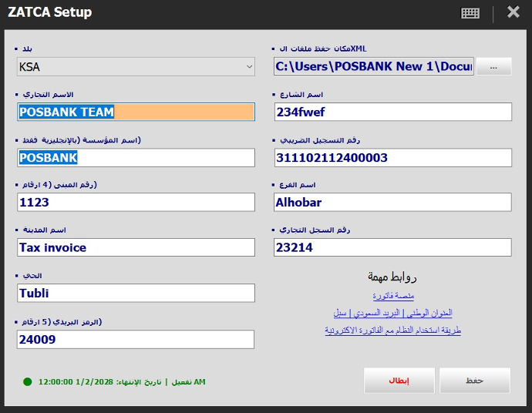This screenshot has width=532, height=413.
Task: Click the الحي district label
Action: pos(32,276)
